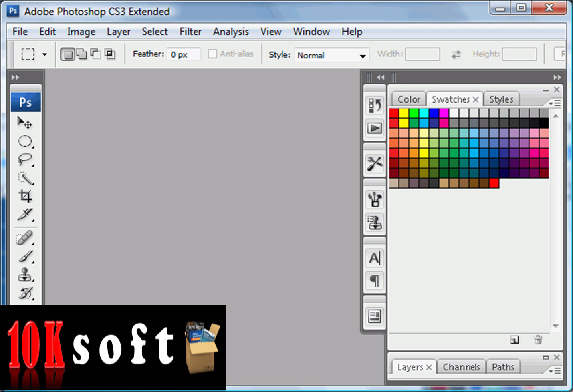
Task: Collapse the right panel dock to icons
Action: (x=557, y=77)
